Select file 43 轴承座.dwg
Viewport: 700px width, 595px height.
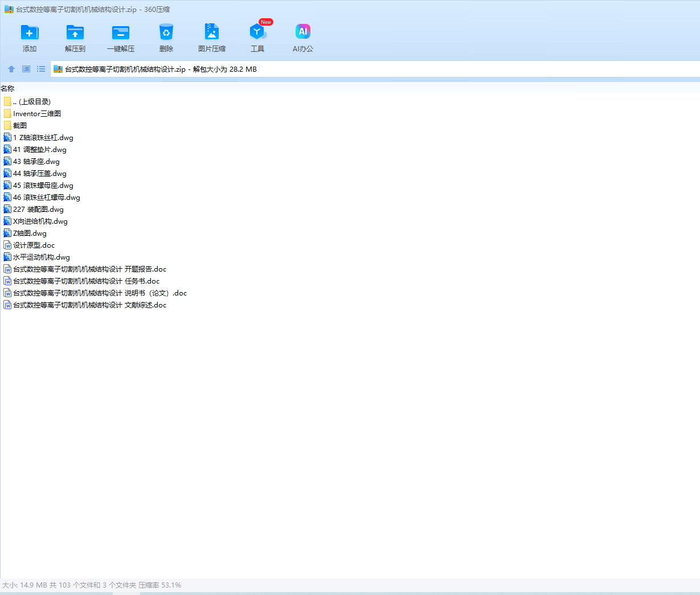coord(31,161)
